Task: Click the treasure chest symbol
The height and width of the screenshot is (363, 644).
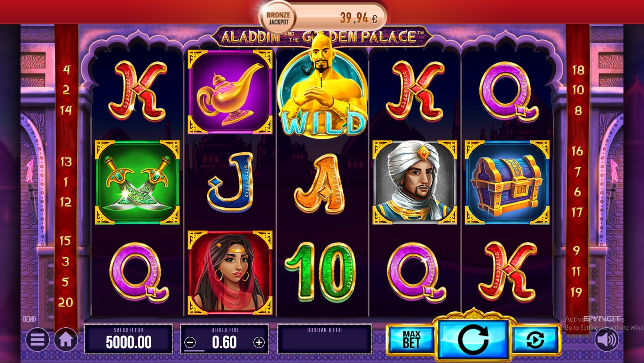Action: [x=507, y=182]
